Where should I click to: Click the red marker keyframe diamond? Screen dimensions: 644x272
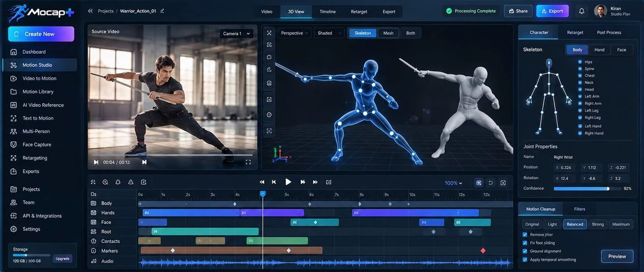[x=483, y=250]
